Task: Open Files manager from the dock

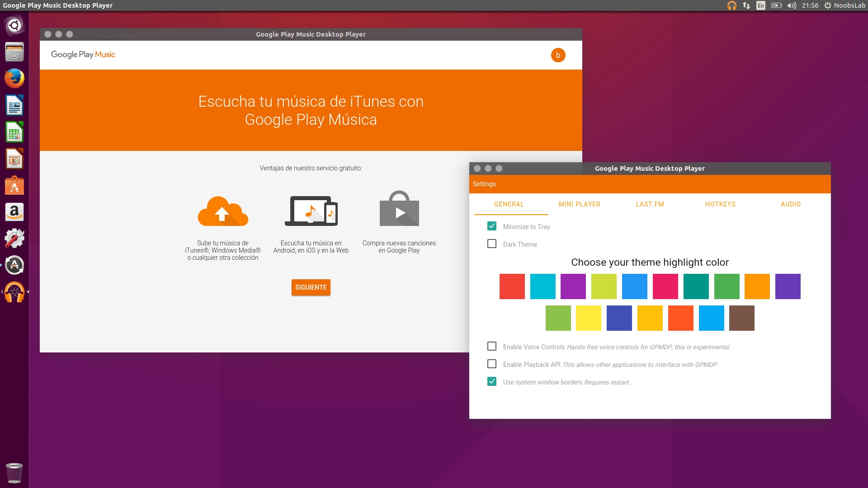Action: tap(14, 52)
